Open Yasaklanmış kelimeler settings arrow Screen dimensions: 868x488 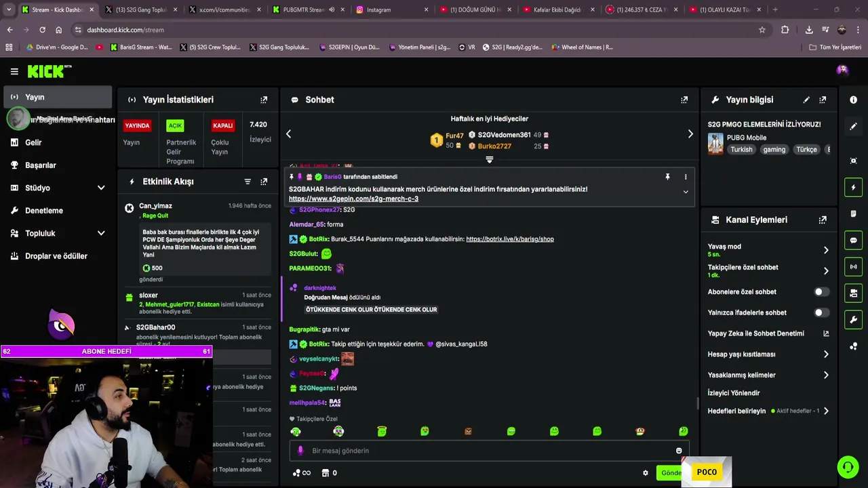826,375
